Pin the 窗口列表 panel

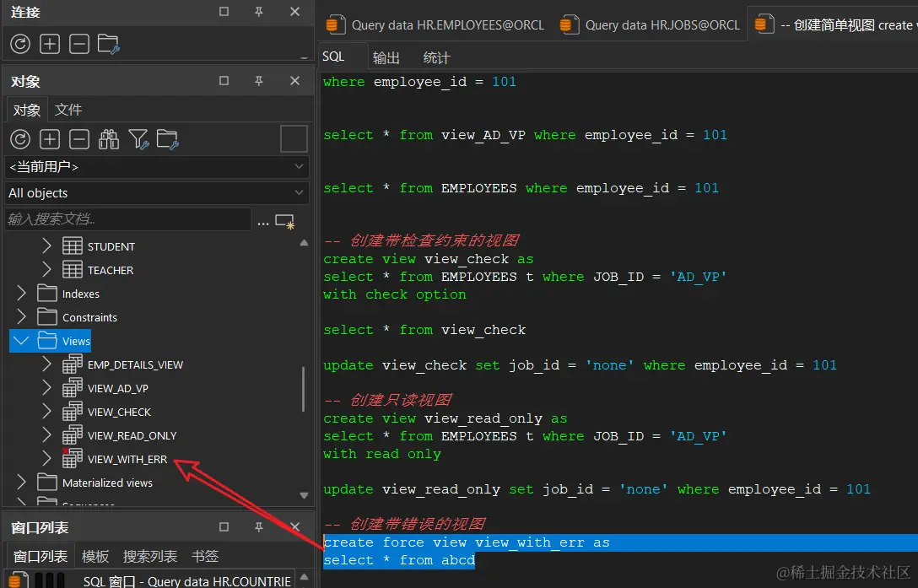coord(259,527)
